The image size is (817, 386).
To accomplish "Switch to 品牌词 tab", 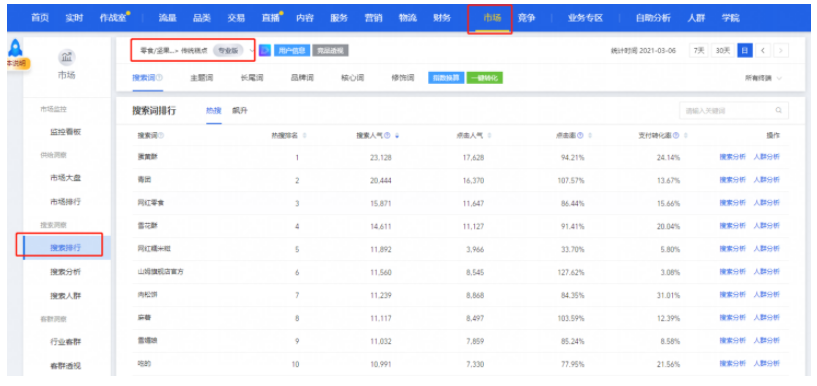I will (x=302, y=78).
